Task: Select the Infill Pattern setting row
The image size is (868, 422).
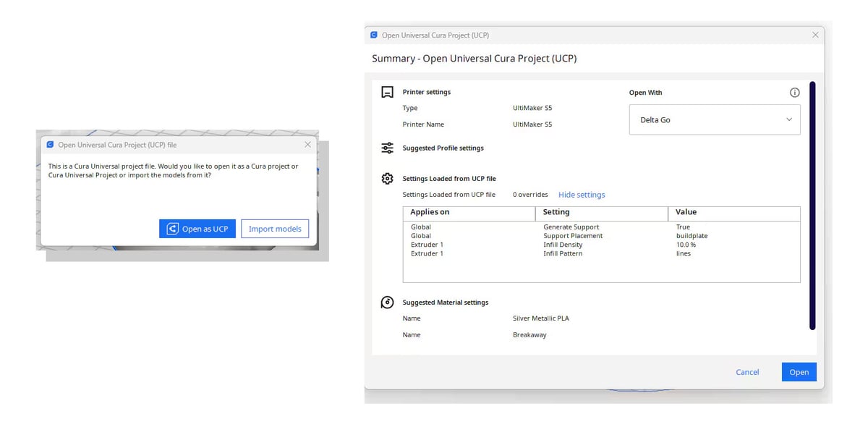Action: pyautogui.click(x=601, y=253)
